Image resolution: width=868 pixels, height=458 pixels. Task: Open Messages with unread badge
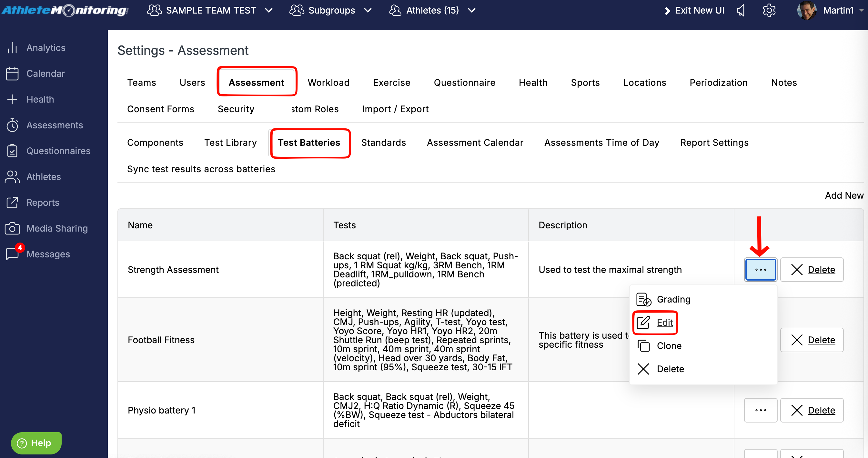tap(38, 254)
